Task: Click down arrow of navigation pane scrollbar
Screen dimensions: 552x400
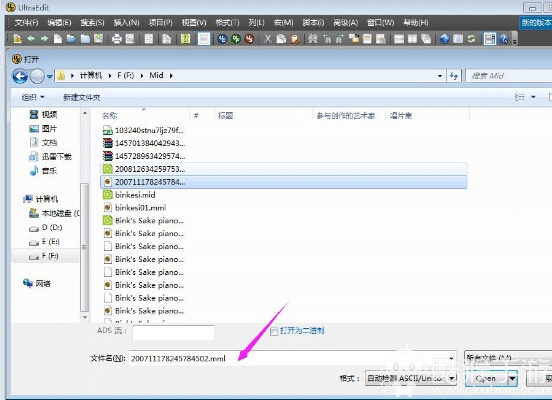Action: (85, 317)
